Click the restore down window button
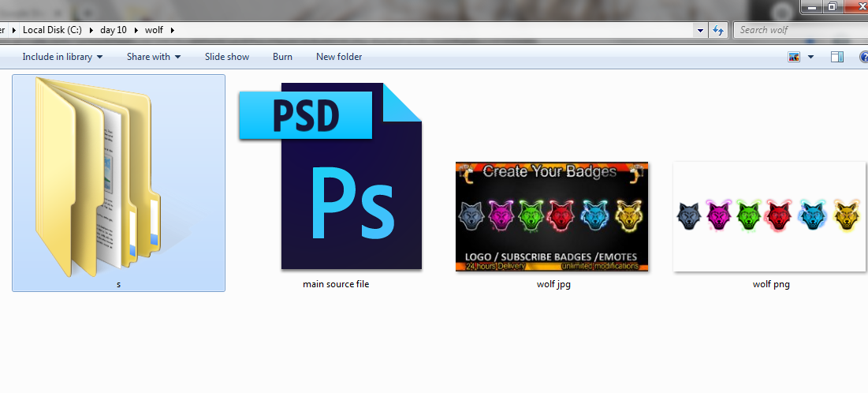868x393 pixels. (832, 6)
